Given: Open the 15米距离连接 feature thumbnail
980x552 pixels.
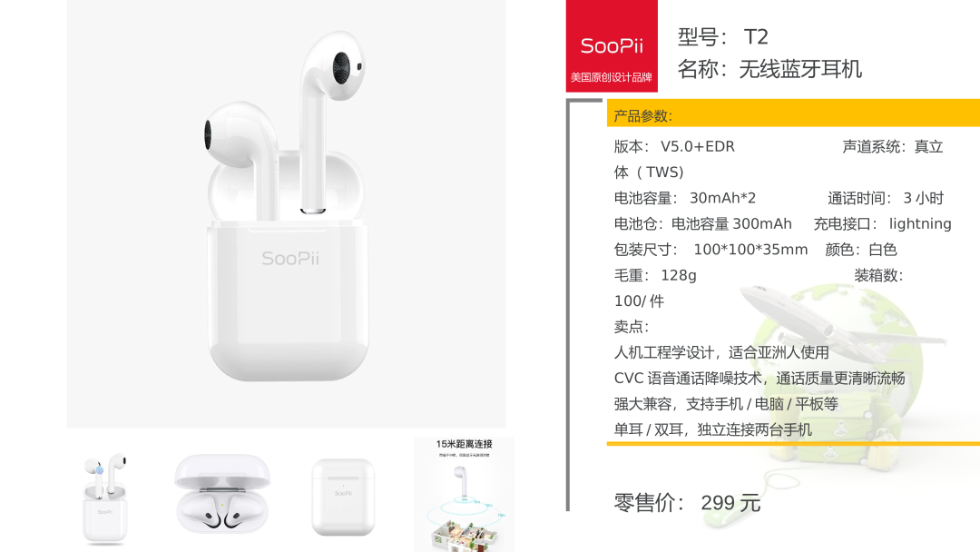Looking at the screenshot, I should coord(464,494).
